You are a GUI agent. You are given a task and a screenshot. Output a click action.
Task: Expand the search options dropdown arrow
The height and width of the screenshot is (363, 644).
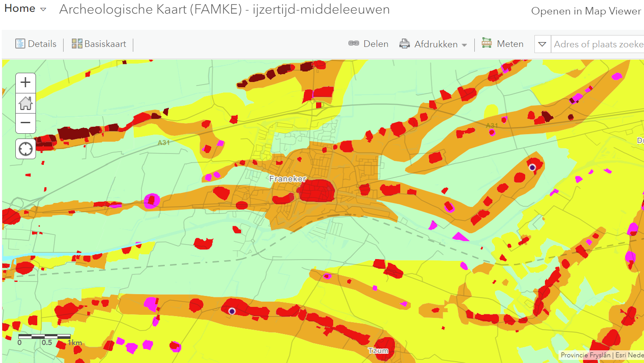pyautogui.click(x=542, y=44)
